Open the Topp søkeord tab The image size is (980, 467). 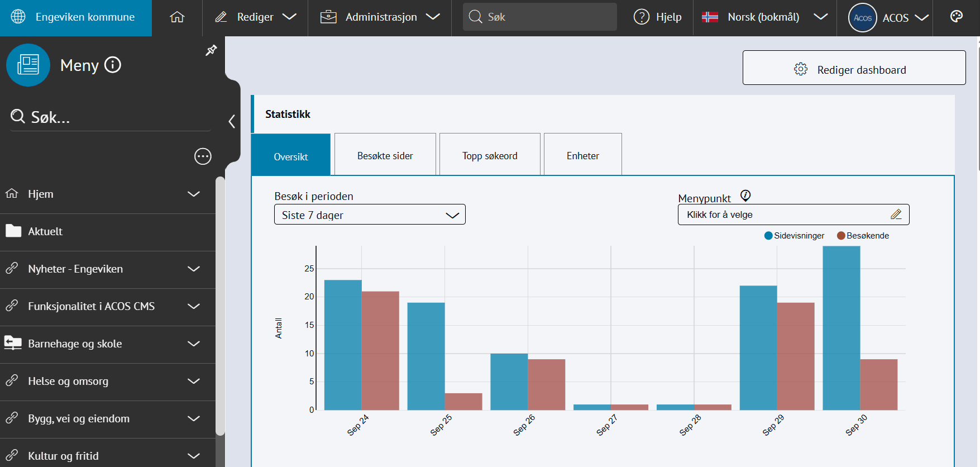pyautogui.click(x=490, y=156)
